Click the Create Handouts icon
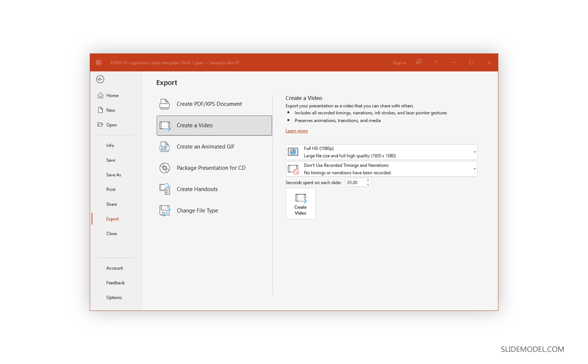588x364 pixels. tap(165, 189)
